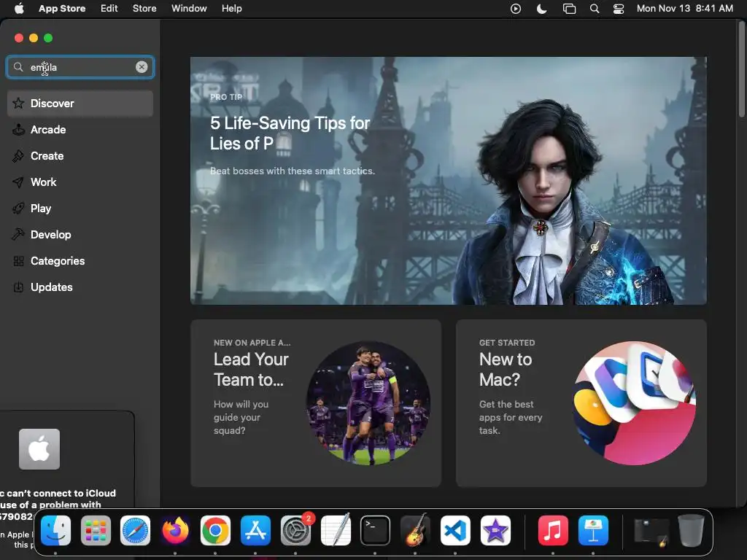Click the Updates download icon
The height and width of the screenshot is (560, 747).
(x=18, y=287)
